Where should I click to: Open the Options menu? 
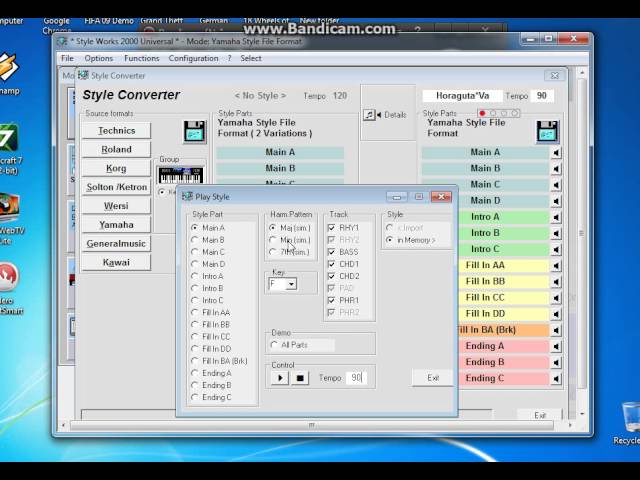(99, 58)
